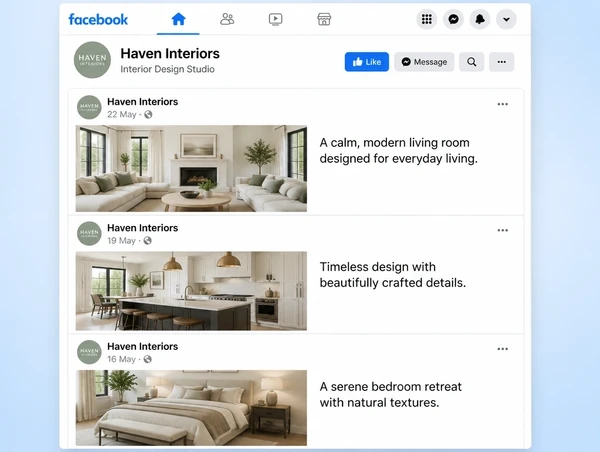Viewport: 600px width, 452px height.
Task: Click public globe icon on 16 May post
Action: 147,359
